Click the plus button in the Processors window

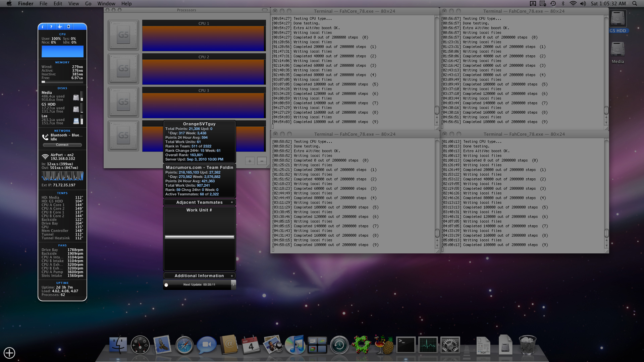[x=250, y=161]
